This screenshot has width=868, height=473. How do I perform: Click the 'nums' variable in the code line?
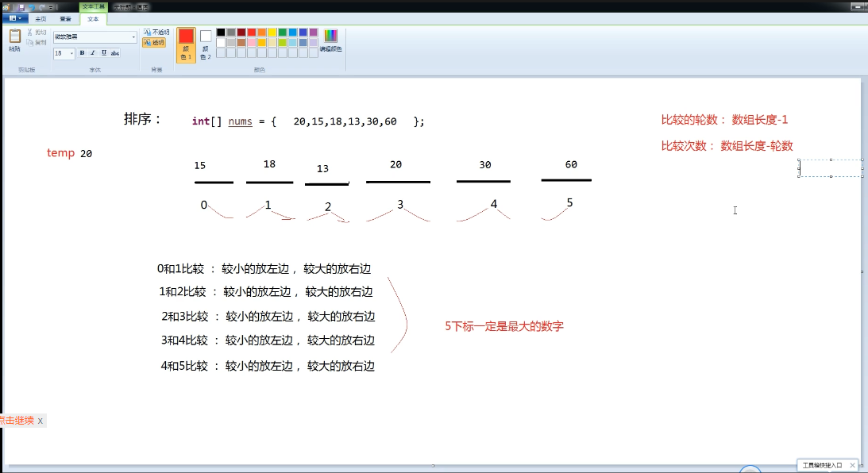241,121
